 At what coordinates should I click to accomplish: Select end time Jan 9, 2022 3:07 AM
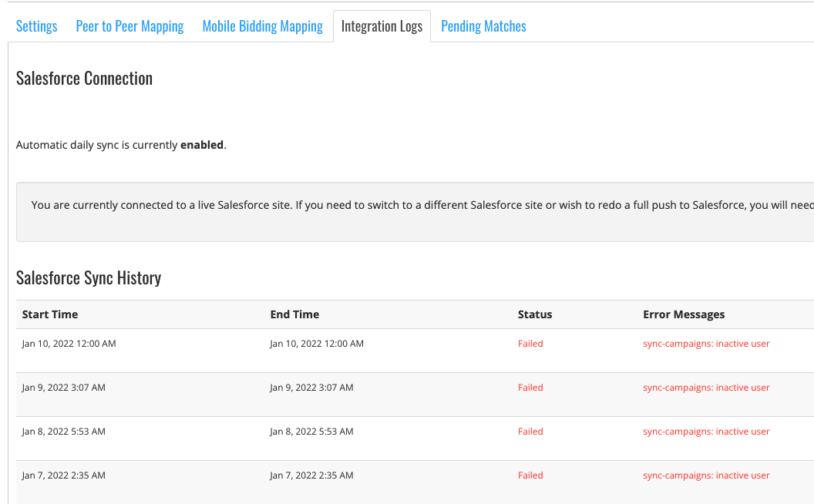[311, 388]
